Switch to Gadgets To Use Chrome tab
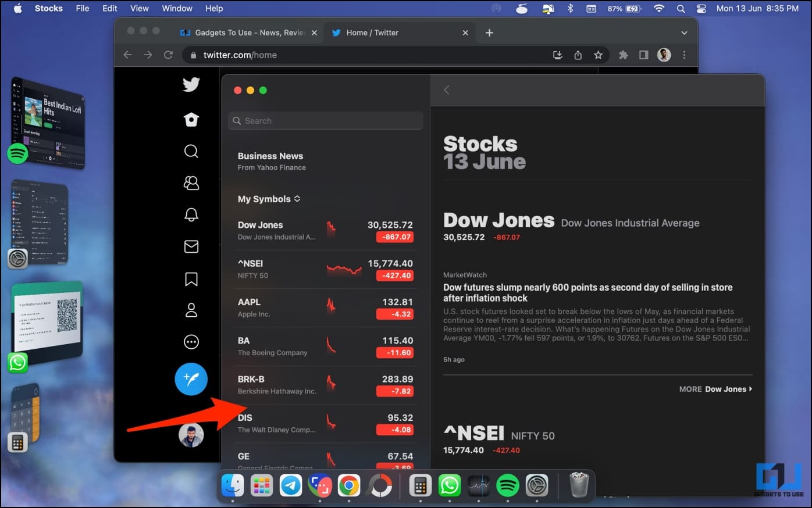 (x=250, y=33)
